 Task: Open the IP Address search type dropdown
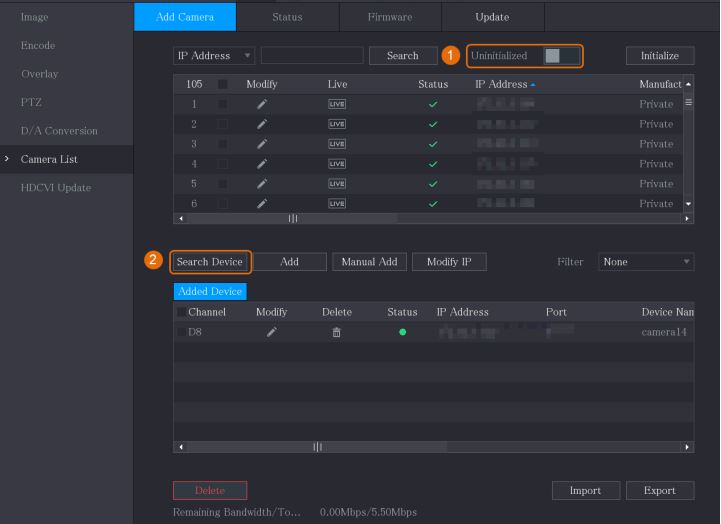pos(214,56)
